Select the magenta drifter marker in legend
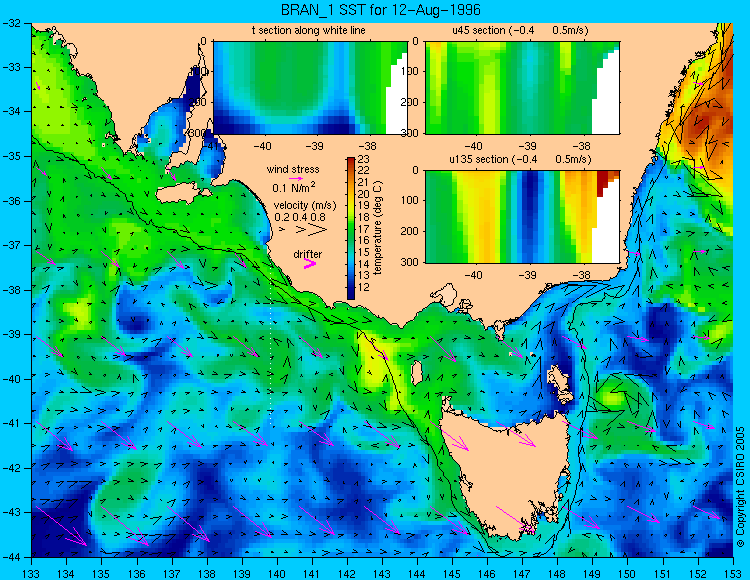The height and width of the screenshot is (580, 750). coord(310,264)
